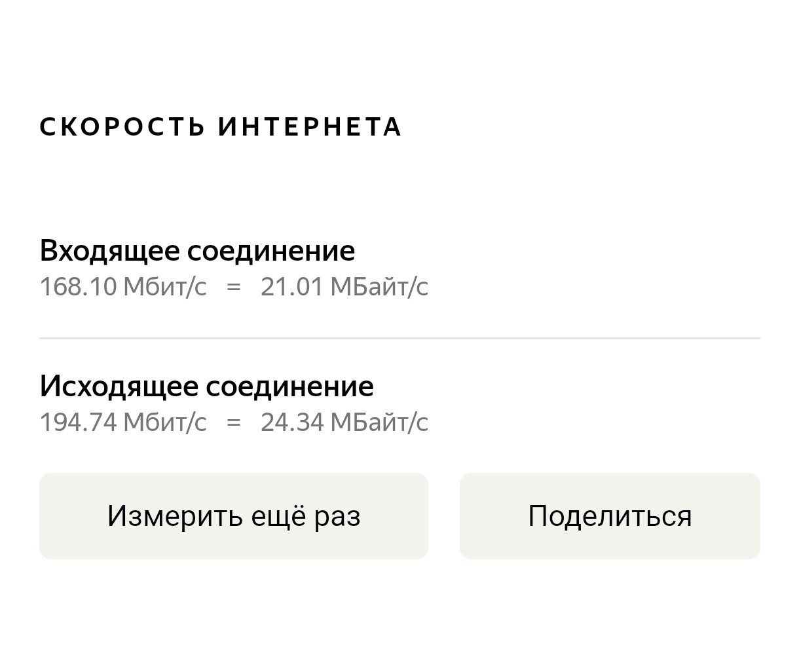Click 'Мбит/с' unit beside 194.74
Image resolution: width=799 pixels, height=672 pixels.
point(164,422)
